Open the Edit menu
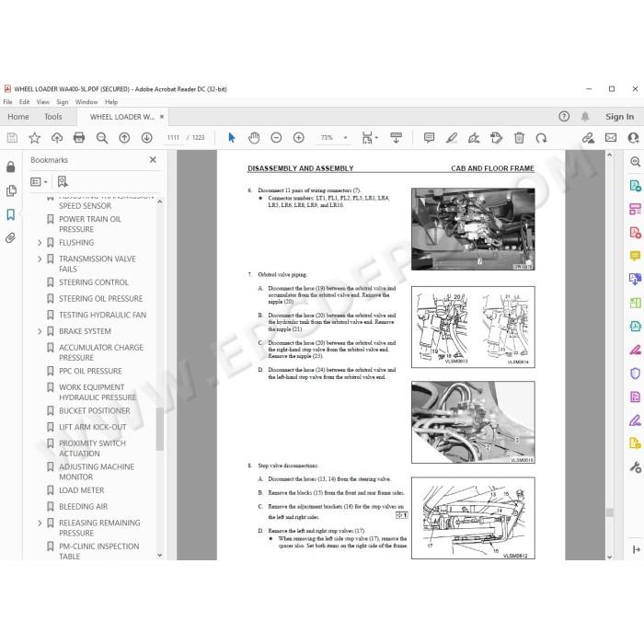 (24, 102)
